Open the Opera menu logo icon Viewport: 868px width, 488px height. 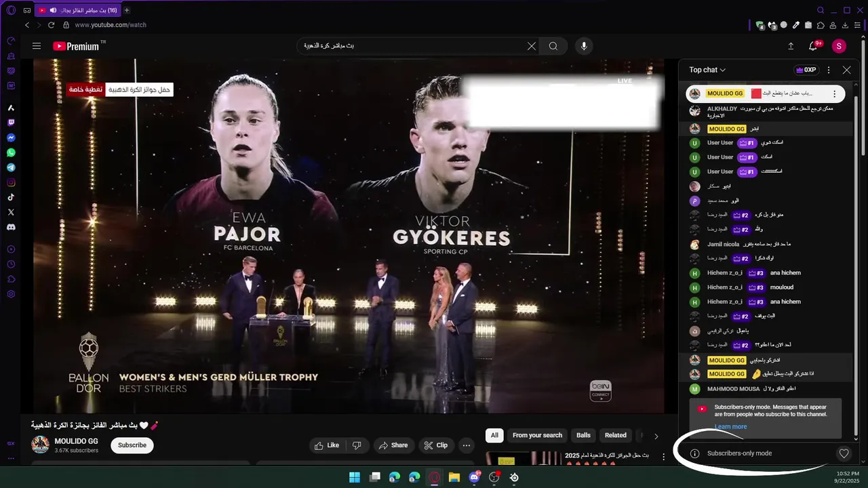point(11,10)
